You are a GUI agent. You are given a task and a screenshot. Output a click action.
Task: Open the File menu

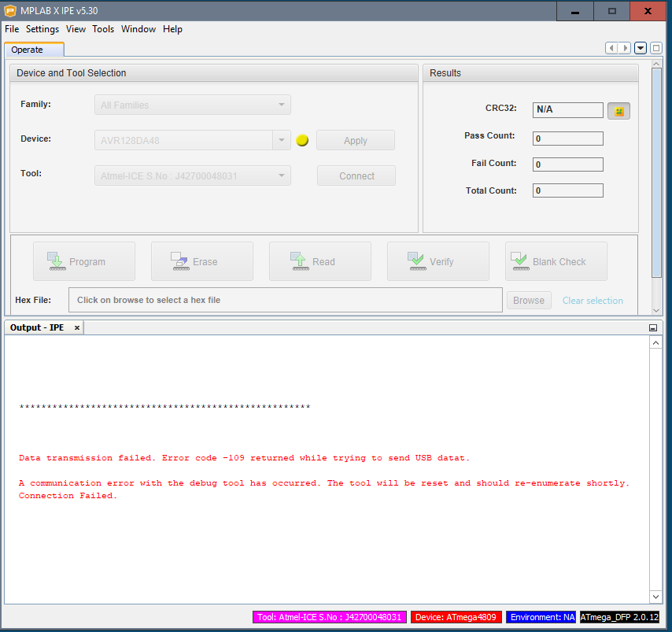click(12, 29)
